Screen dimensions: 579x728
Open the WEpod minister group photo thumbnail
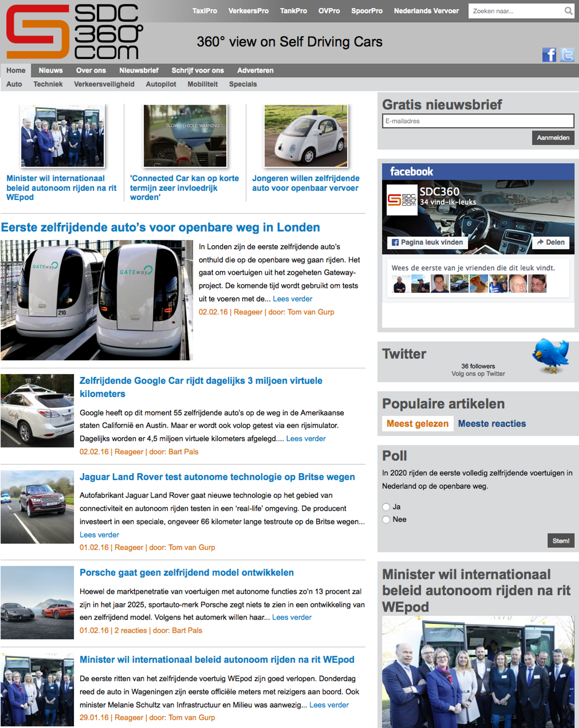(x=62, y=136)
